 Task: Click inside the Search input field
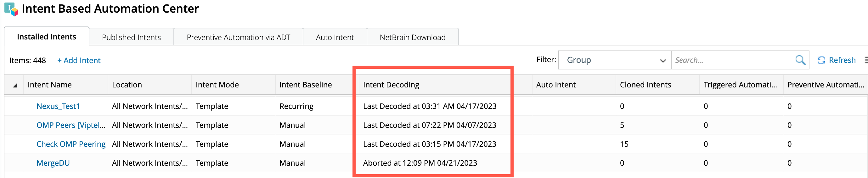pyautogui.click(x=731, y=61)
